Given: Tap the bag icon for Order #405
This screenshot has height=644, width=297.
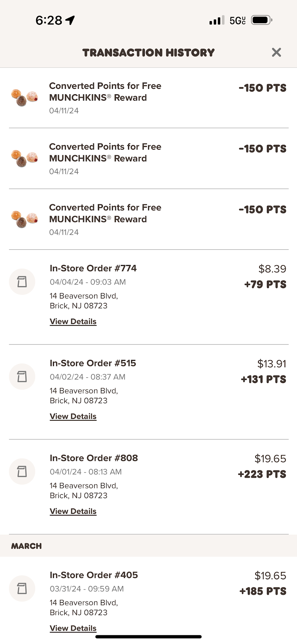Looking at the screenshot, I should pyautogui.click(x=22, y=589).
